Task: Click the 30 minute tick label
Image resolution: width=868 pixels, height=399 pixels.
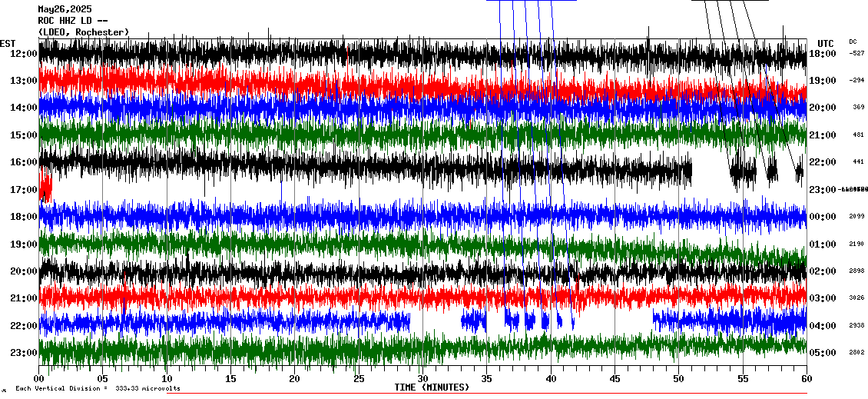Action: tap(422, 378)
